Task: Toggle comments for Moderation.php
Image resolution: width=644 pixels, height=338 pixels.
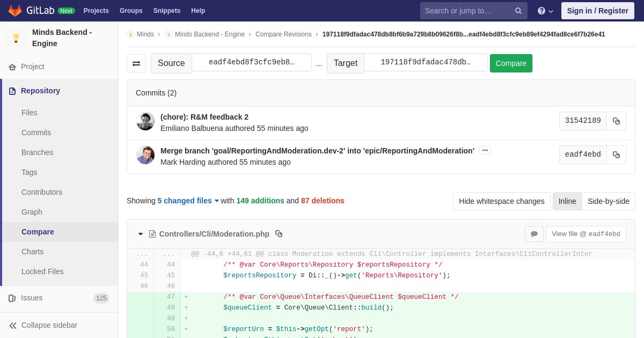Action: pos(534,234)
